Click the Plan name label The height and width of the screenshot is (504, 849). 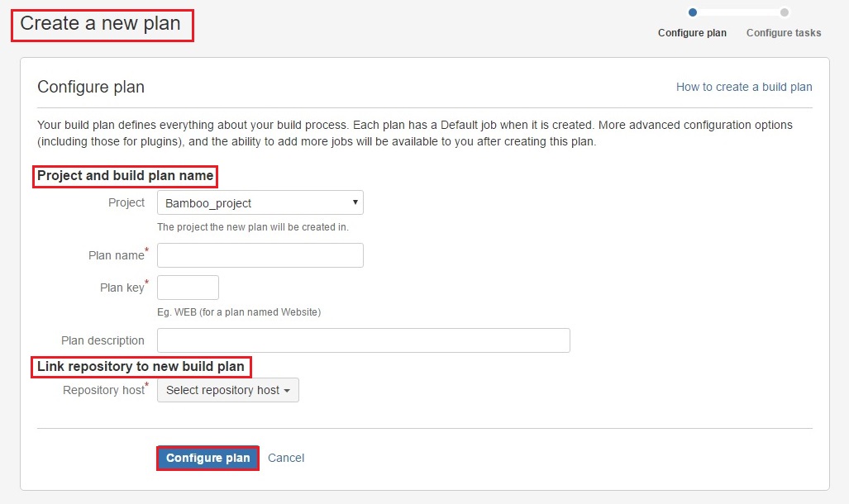[x=117, y=255]
